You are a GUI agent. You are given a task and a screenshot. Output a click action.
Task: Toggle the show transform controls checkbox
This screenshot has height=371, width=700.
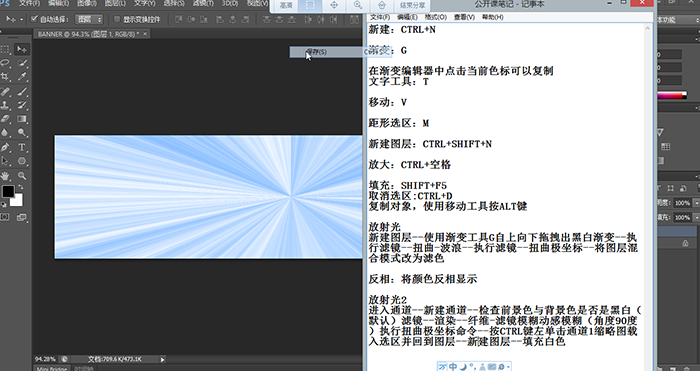[117, 19]
